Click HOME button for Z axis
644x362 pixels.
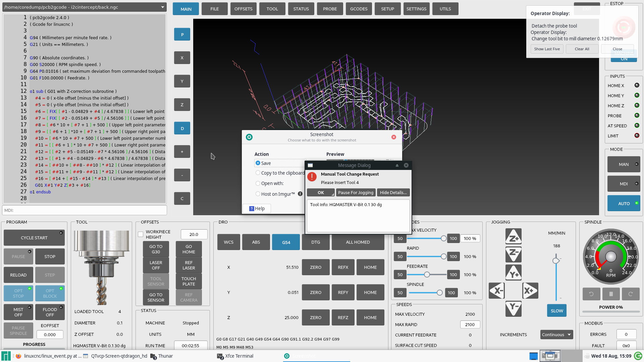click(370, 317)
